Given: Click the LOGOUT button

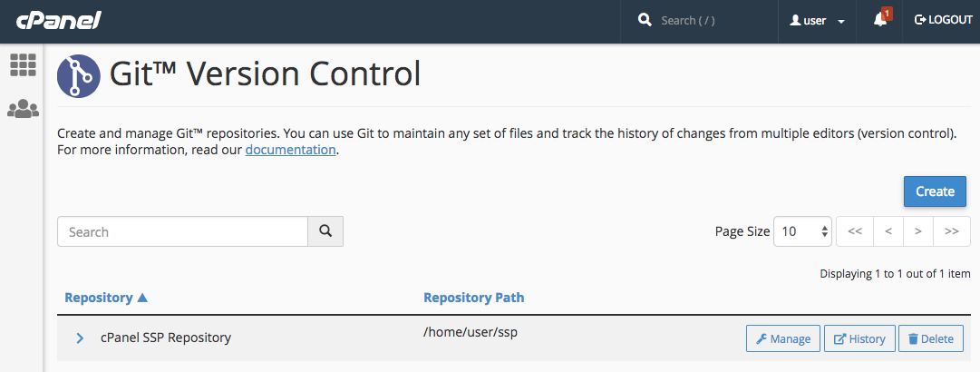Looking at the screenshot, I should coord(943,20).
